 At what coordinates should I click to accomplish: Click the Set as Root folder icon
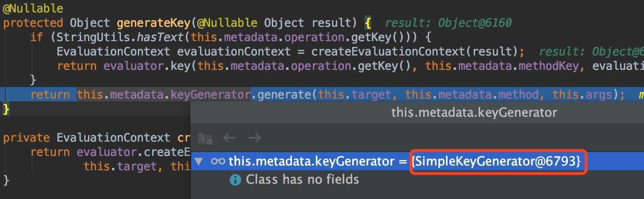coord(205,138)
